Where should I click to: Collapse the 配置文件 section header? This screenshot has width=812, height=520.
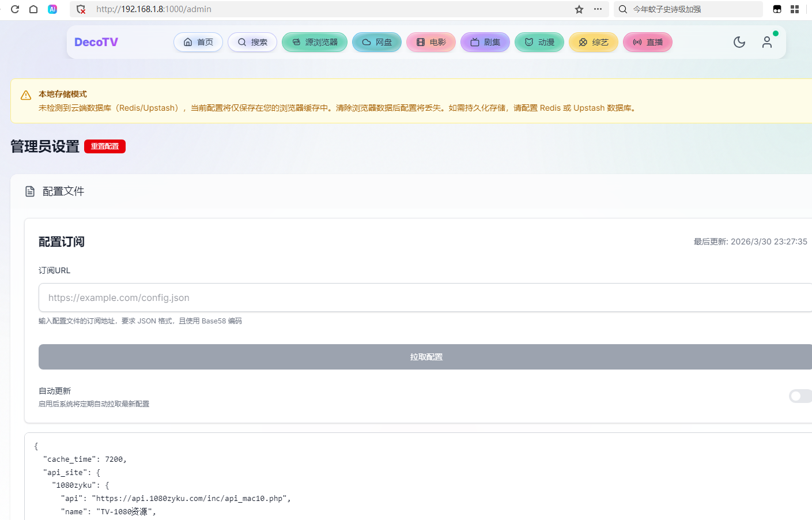click(x=411, y=191)
